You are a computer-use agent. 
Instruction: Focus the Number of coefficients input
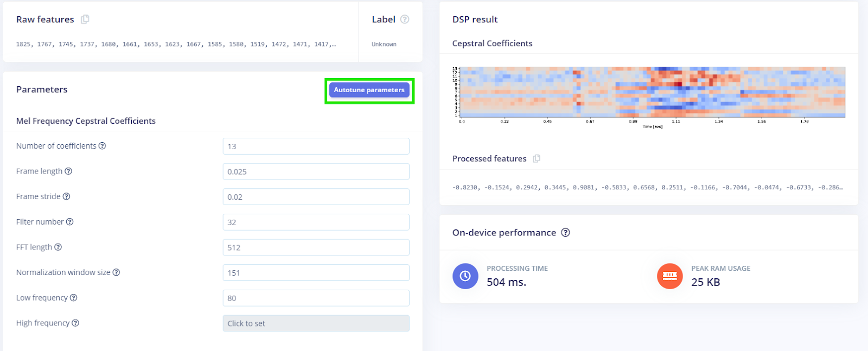(316, 146)
